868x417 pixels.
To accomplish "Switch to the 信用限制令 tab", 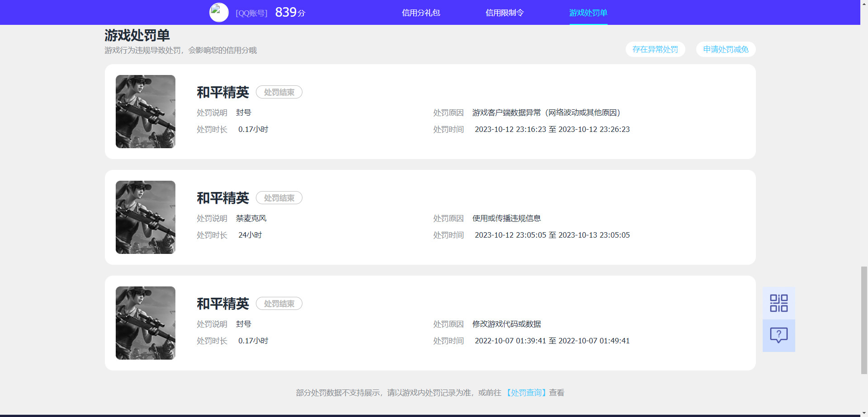I will click(x=505, y=13).
